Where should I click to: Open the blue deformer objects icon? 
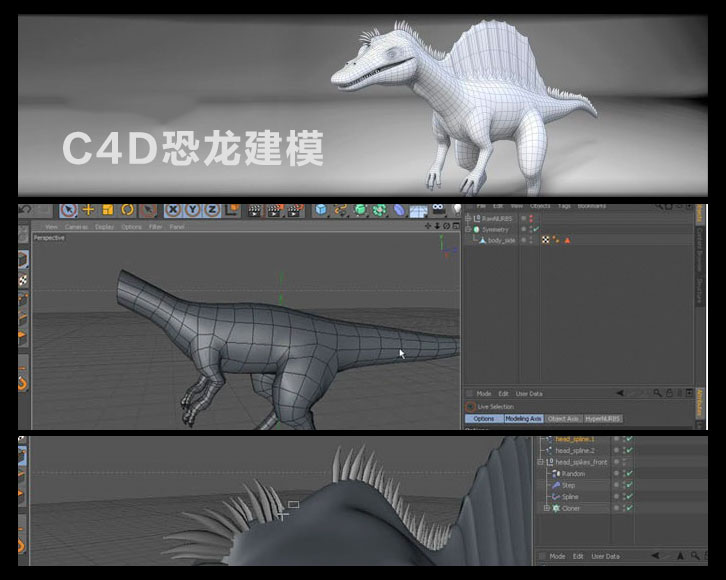(399, 210)
